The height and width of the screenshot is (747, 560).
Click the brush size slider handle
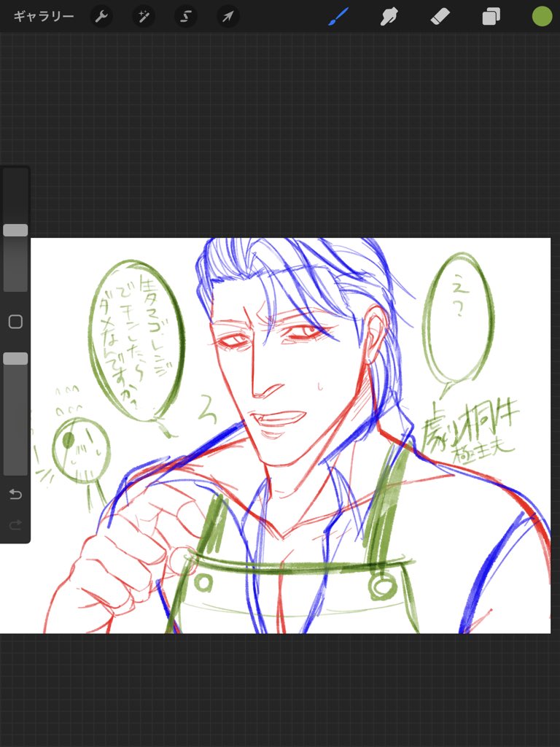click(x=15, y=230)
